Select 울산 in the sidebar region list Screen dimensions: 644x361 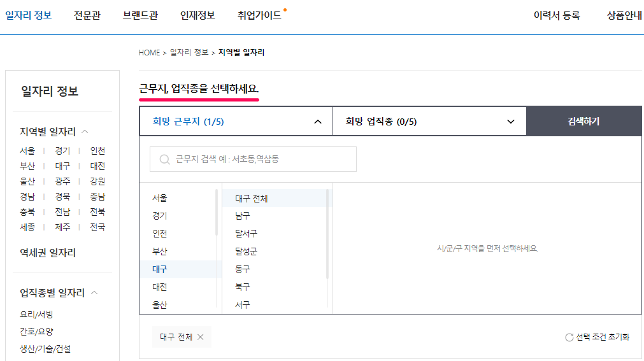point(27,181)
